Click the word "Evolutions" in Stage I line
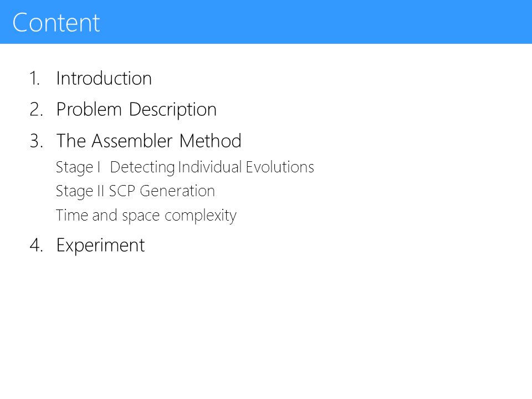Screen dimensions: 532x399 [280, 167]
